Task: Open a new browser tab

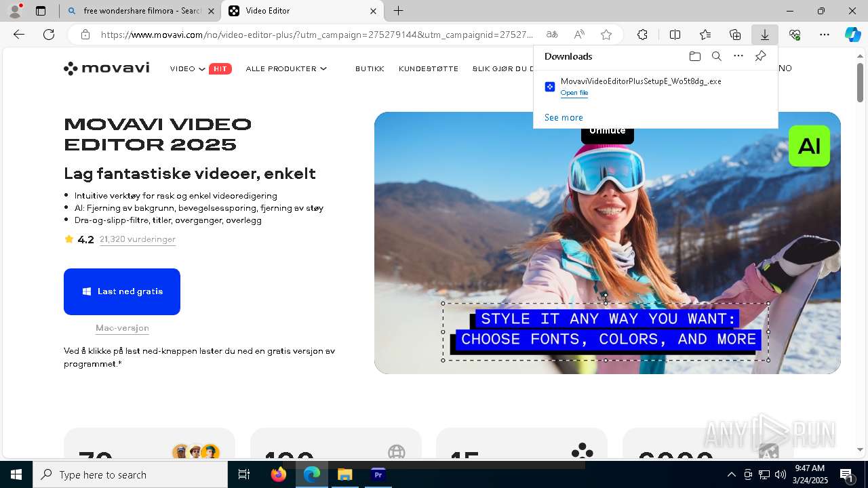Action: 399,11
